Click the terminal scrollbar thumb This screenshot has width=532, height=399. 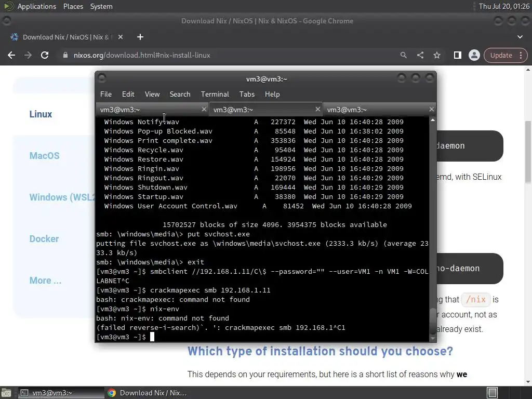click(x=433, y=321)
